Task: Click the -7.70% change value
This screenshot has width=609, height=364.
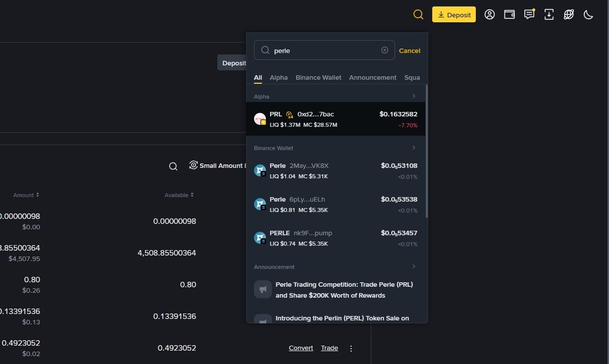Action: point(408,126)
